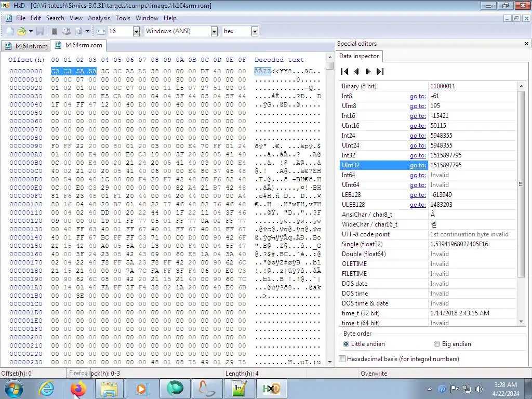Click go to link for UInt16
532x399 pixels.
[418, 126]
